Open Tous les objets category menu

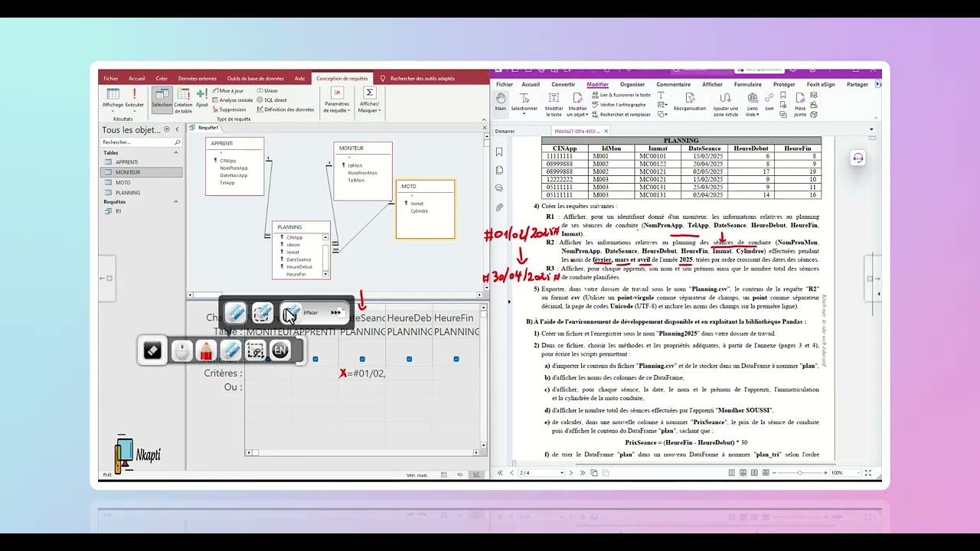(x=167, y=130)
